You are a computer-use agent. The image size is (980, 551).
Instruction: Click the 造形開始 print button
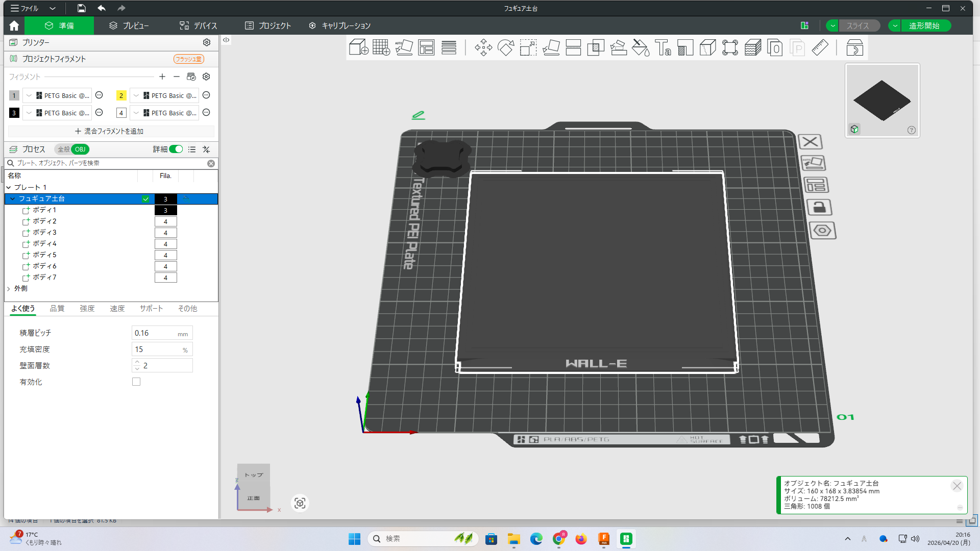(924, 26)
